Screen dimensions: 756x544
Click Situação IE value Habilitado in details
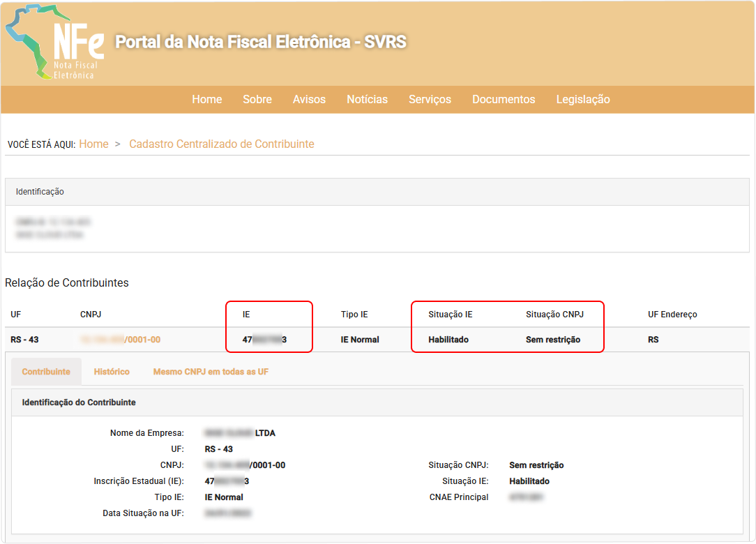coord(529,481)
